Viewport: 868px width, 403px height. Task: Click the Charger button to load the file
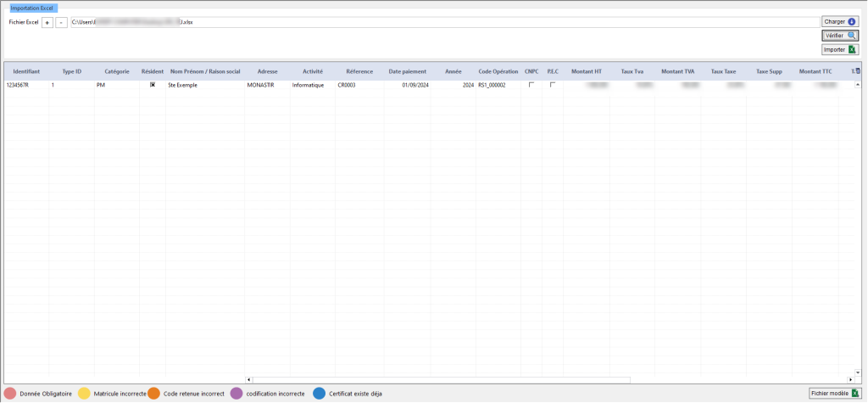(841, 21)
